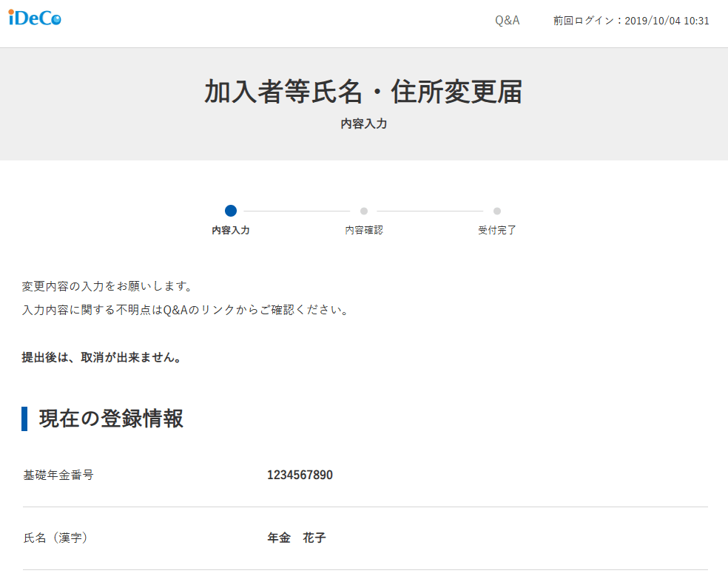The width and height of the screenshot is (728, 579).
Task: Click the 現在の登録情報 section heading
Action: (111, 419)
